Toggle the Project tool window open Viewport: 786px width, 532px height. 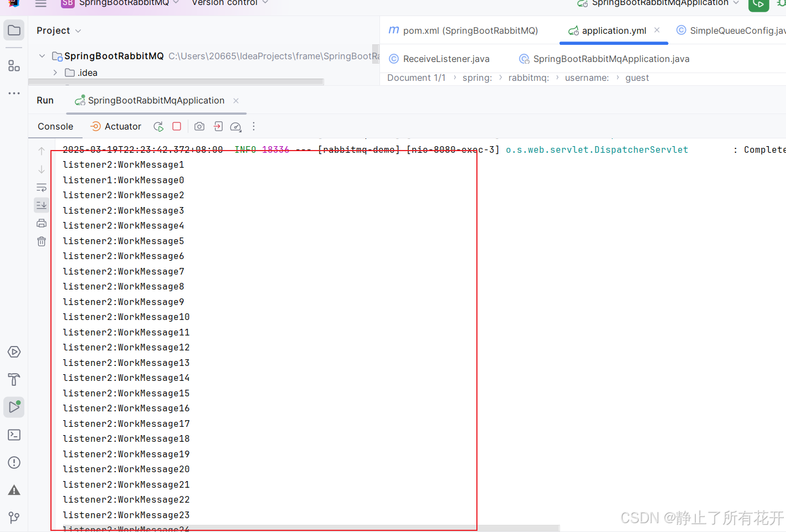pyautogui.click(x=14, y=30)
